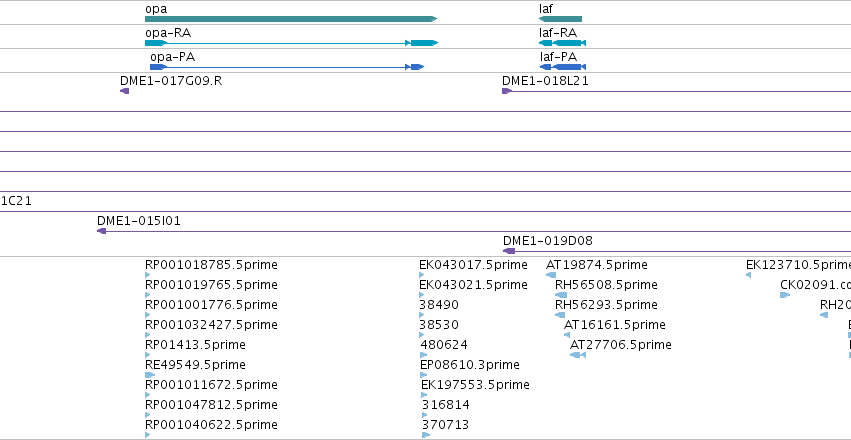Click the 480624 feature label
This screenshot has height=440, width=851.
tap(444, 345)
